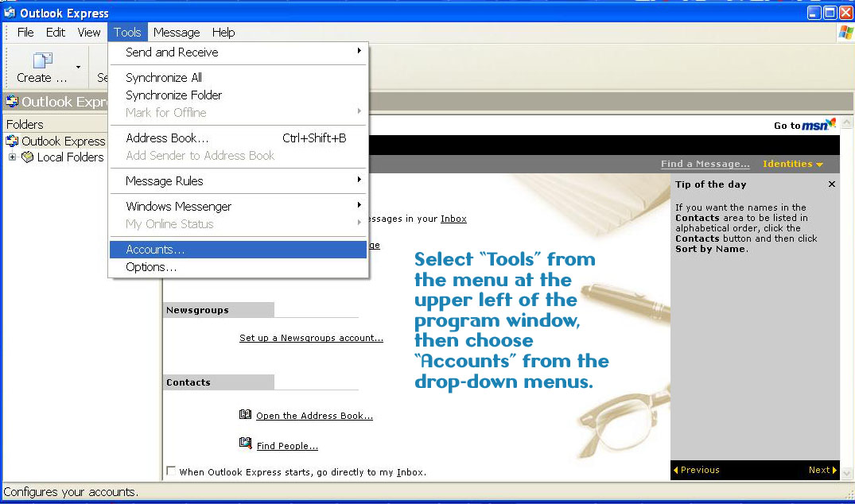Image resolution: width=855 pixels, height=504 pixels.
Task: Click the Windows flag logo in menu bar
Action: 846,33
